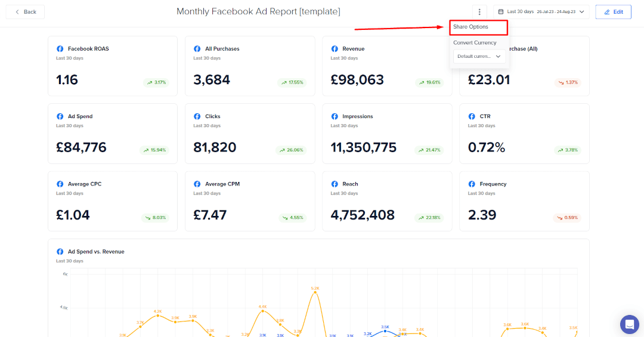Screen dimensions: 644x337
Task: Click the Clicks value 81,820
Action: (x=215, y=147)
